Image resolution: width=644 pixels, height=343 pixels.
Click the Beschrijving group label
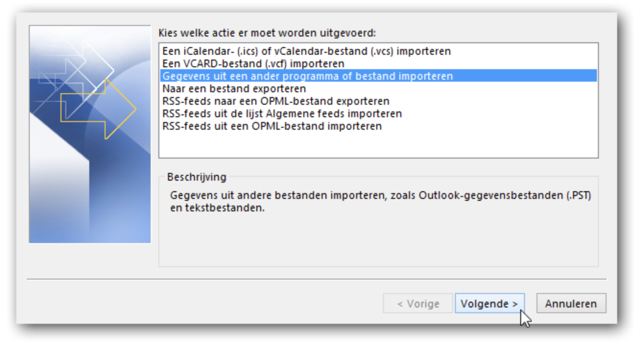(x=196, y=177)
